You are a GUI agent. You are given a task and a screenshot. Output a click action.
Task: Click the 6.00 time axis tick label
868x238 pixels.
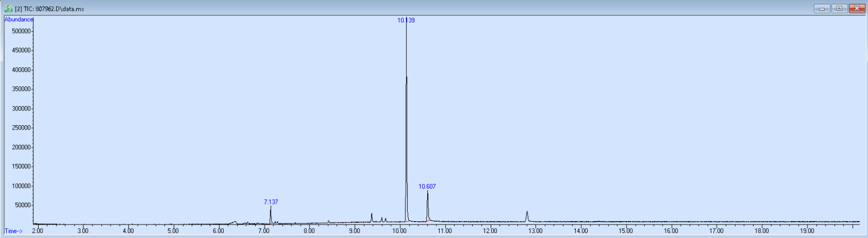click(218, 231)
